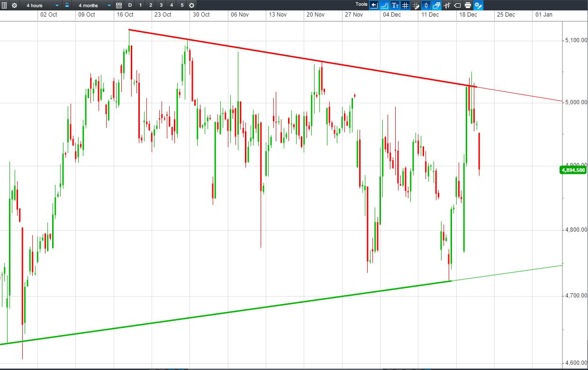This screenshot has width=588, height=370.
Task: Toggle the price label tag icon
Action: [x=457, y=5]
